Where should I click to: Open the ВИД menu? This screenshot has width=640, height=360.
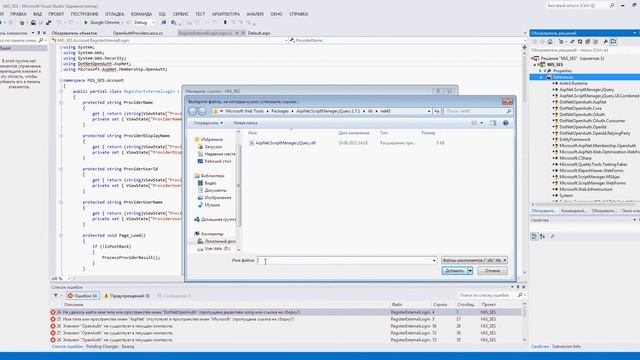[38, 14]
